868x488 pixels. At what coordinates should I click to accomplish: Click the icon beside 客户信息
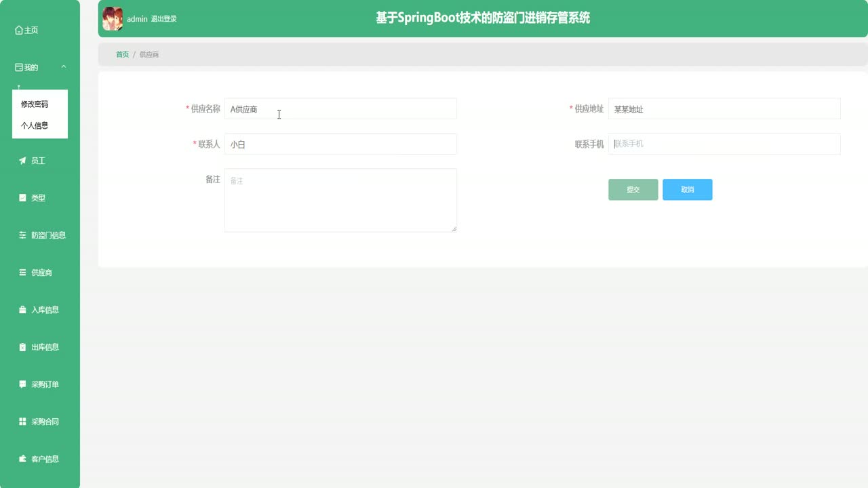point(22,459)
